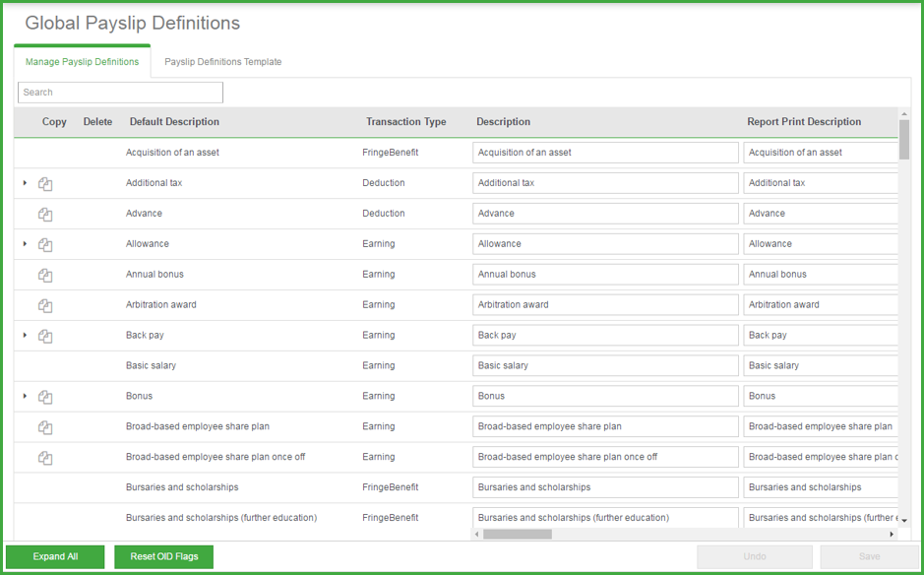Edit Description field for Acquisition of an asset
The height and width of the screenshot is (575, 924).
point(605,153)
